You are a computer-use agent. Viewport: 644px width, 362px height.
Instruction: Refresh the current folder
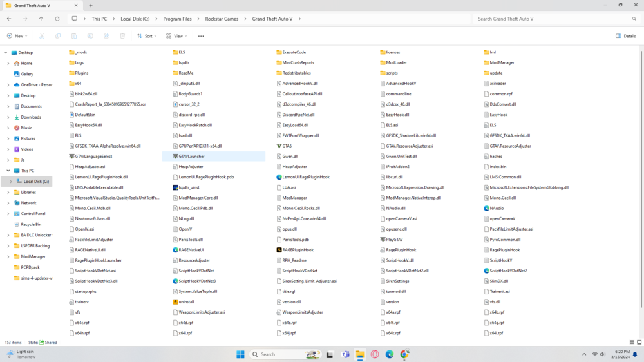(x=57, y=19)
